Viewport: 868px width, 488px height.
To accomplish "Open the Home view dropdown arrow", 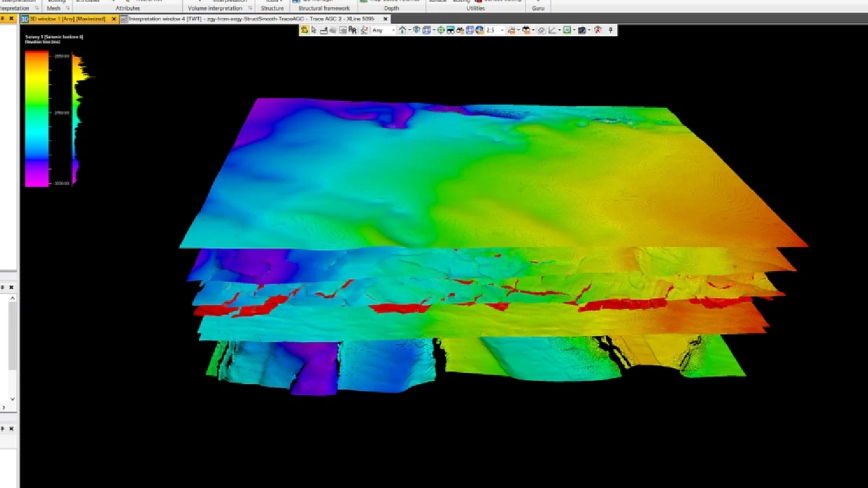I will (409, 30).
